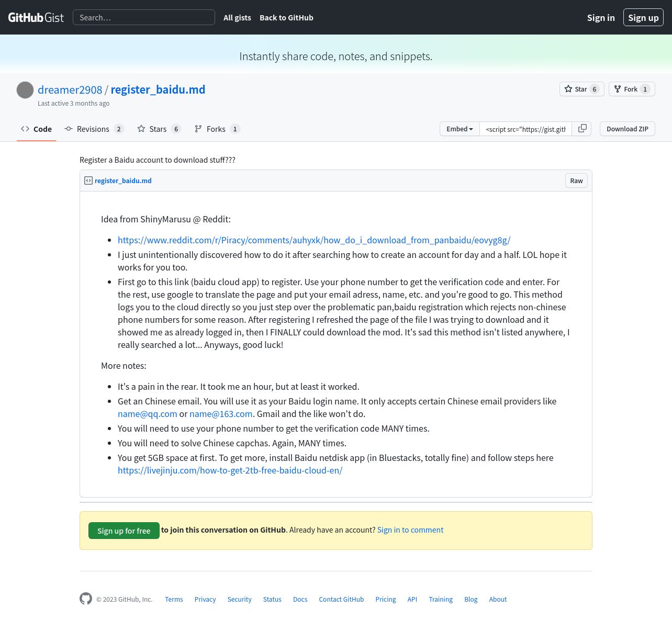Open the Reddit Piracy comment link
The width and height of the screenshot is (672, 631).
pyautogui.click(x=314, y=240)
